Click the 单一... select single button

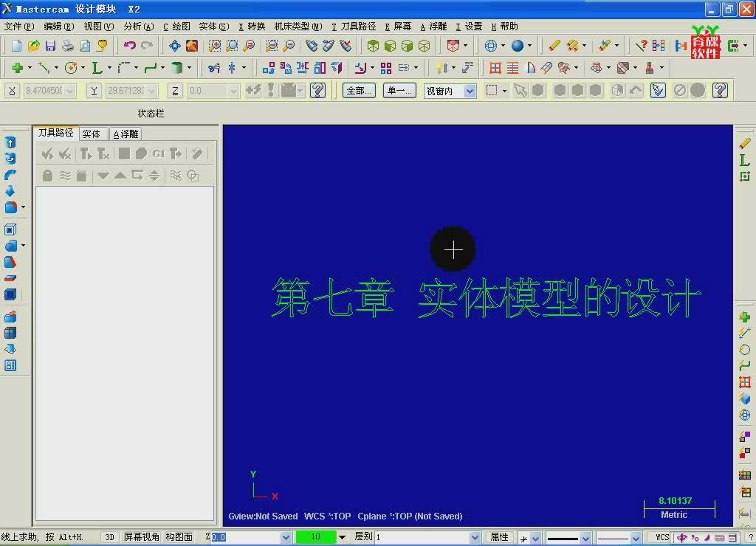point(399,91)
